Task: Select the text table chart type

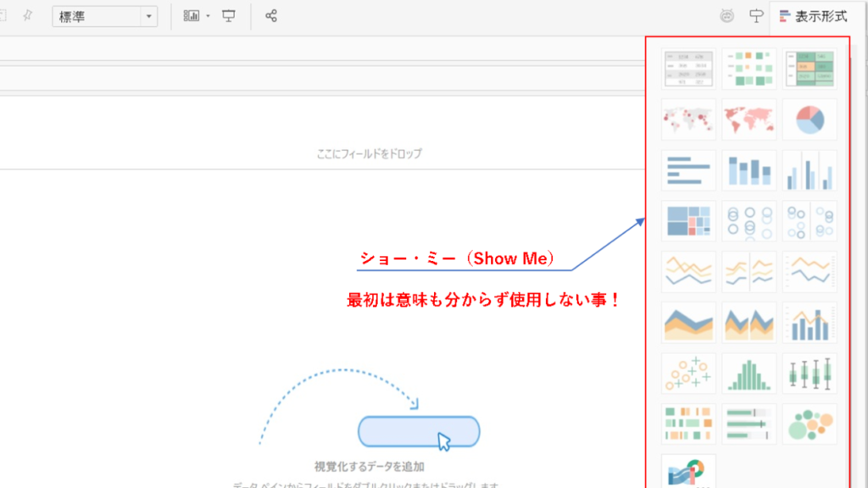Action: (688, 69)
